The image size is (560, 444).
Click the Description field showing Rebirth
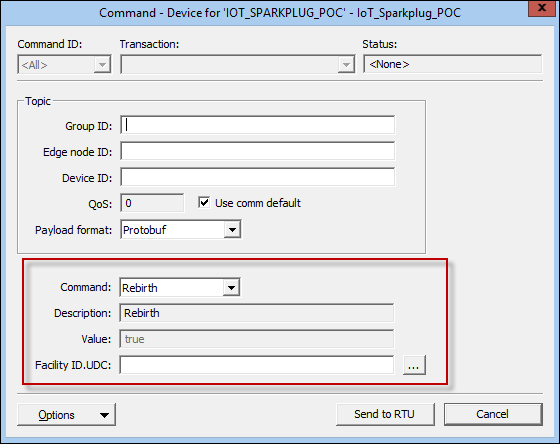coord(257,313)
